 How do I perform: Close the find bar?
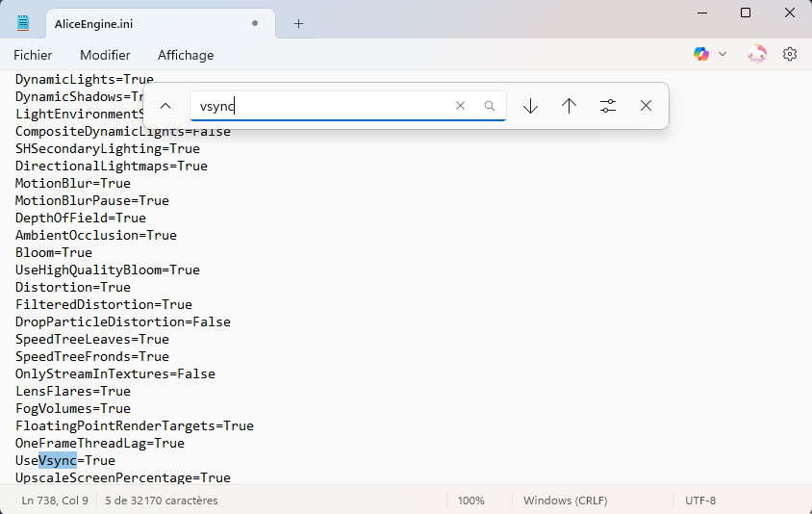(646, 106)
